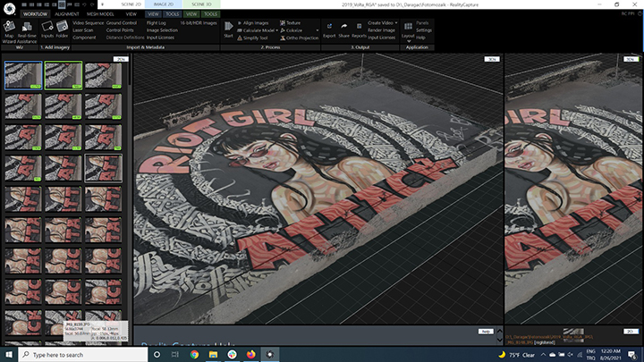
Task: Show hidden system tray icons
Action: coord(543,355)
